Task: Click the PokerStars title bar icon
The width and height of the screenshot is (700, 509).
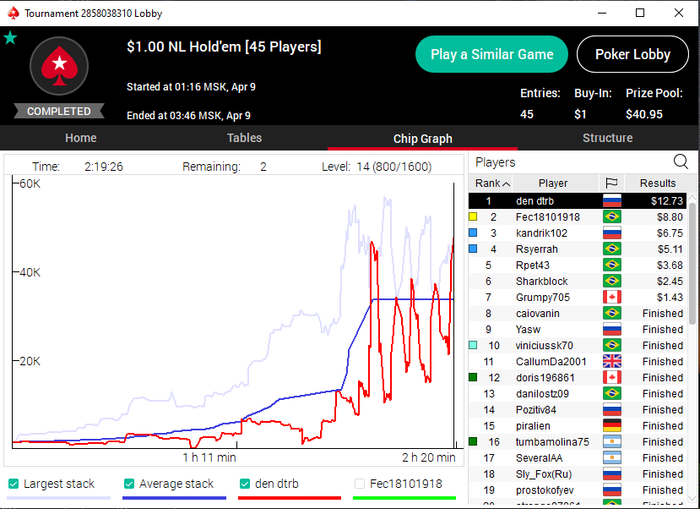Action: tap(13, 13)
